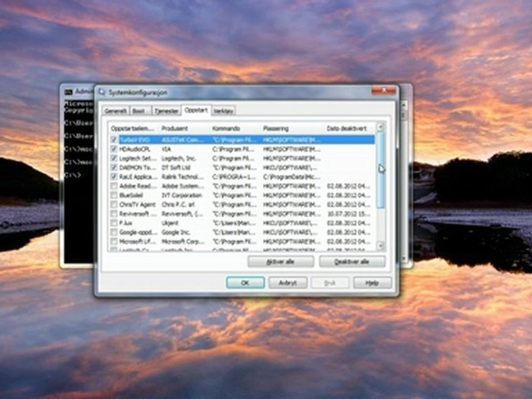Select the DT Soft Ltd producer cell
This screenshot has height=399, width=532.
pyautogui.click(x=176, y=167)
